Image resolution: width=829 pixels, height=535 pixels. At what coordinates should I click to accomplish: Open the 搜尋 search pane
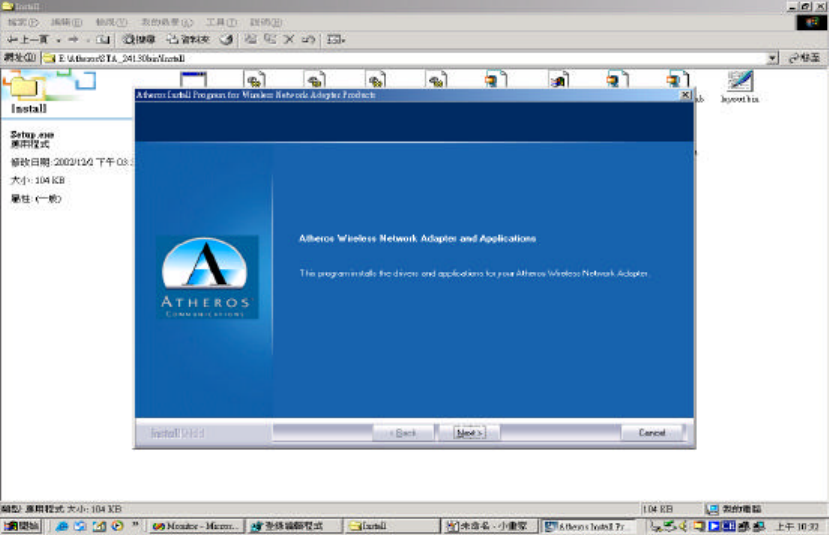(139, 40)
